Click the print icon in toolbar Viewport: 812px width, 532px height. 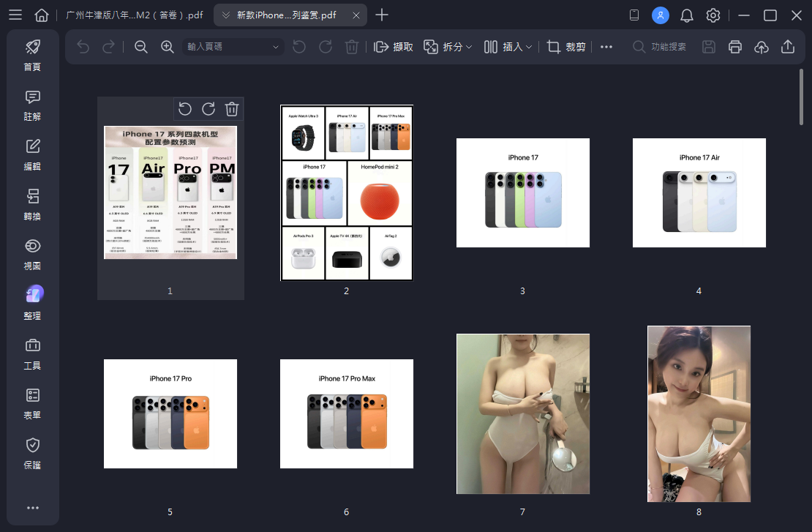pyautogui.click(x=735, y=47)
